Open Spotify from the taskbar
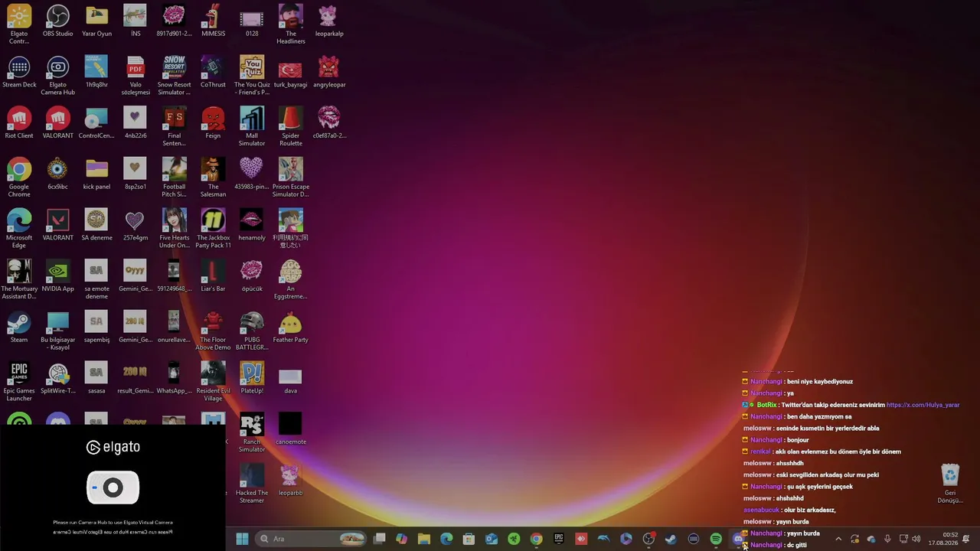 716,539
